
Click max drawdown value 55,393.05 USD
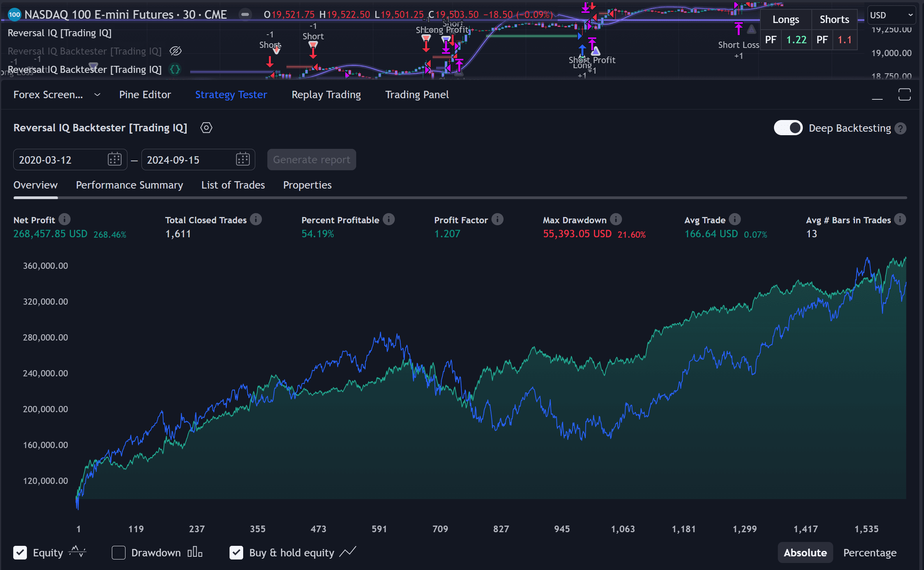(x=577, y=234)
